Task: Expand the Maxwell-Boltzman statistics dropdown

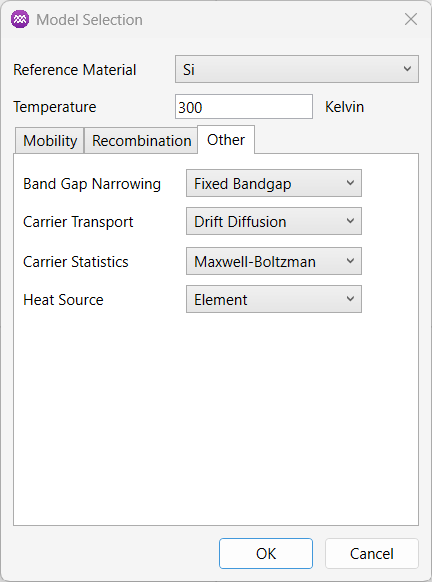Action: click(274, 261)
